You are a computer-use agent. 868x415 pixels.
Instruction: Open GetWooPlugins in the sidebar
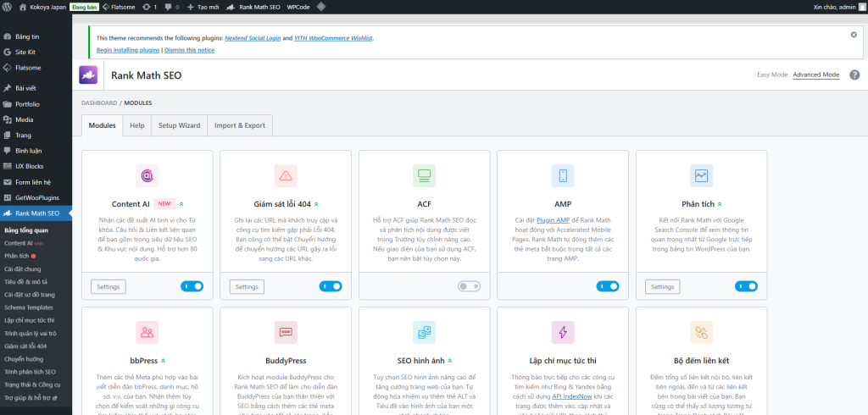click(x=36, y=197)
